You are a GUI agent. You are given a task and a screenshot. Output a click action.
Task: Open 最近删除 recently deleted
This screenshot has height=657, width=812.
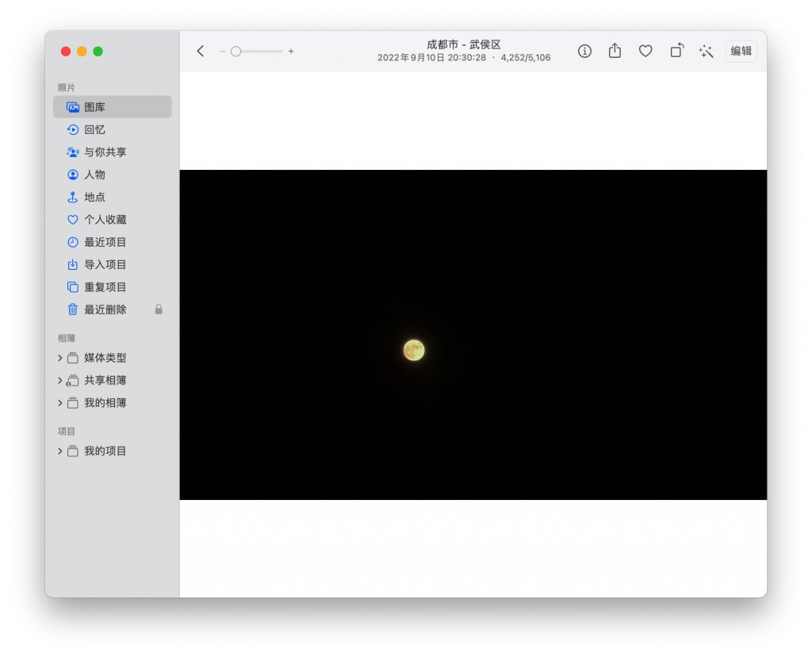pyautogui.click(x=113, y=309)
